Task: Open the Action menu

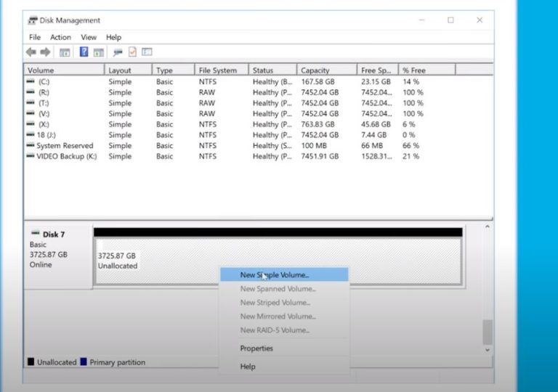Action: pyautogui.click(x=60, y=37)
